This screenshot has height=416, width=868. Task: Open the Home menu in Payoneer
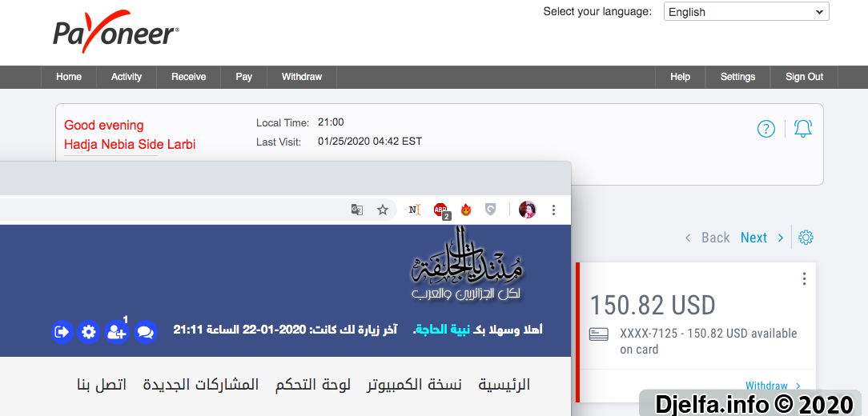69,77
